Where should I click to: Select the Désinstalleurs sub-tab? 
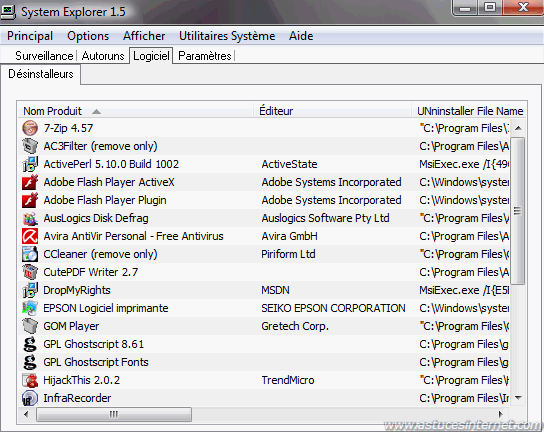click(41, 74)
